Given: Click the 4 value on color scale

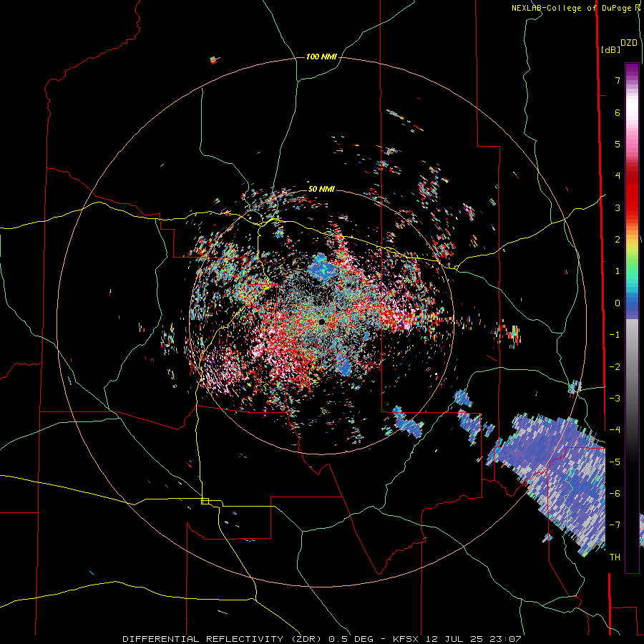Looking at the screenshot, I should coord(618,176).
